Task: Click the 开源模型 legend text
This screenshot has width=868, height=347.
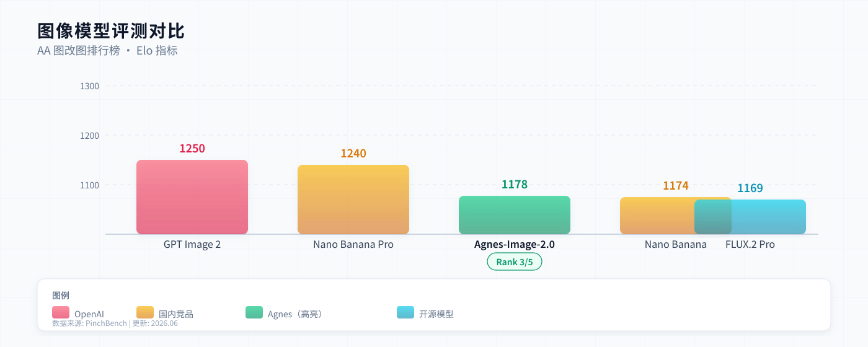Action: [x=436, y=314]
